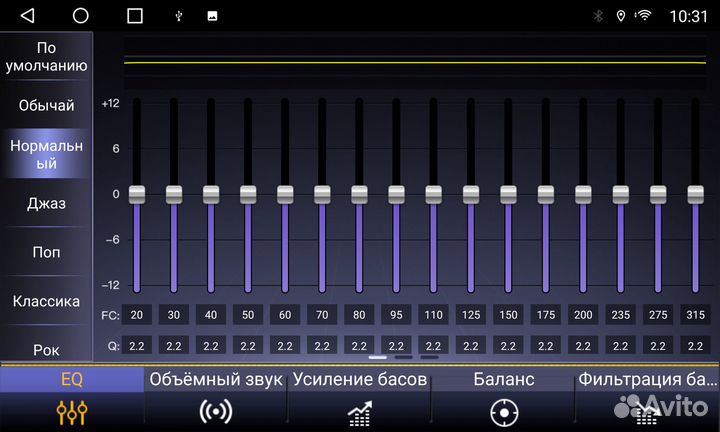Tap the Q value under 60 Hz
The width and height of the screenshot is (720, 432).
pos(285,346)
